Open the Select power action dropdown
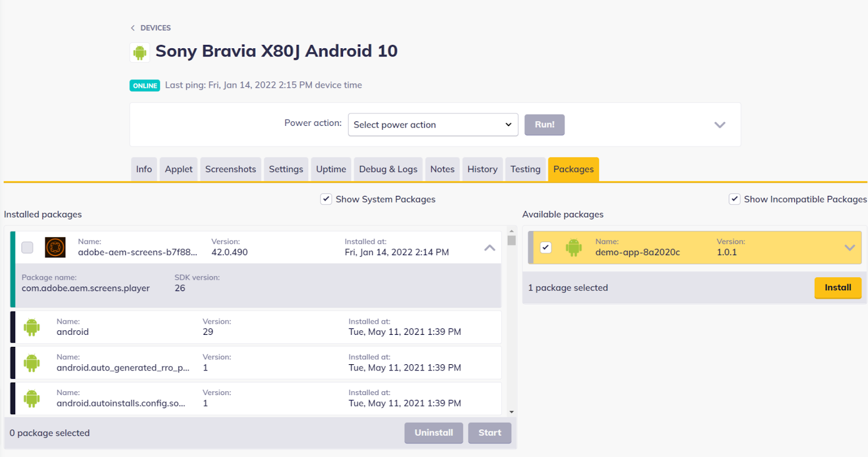 tap(432, 125)
